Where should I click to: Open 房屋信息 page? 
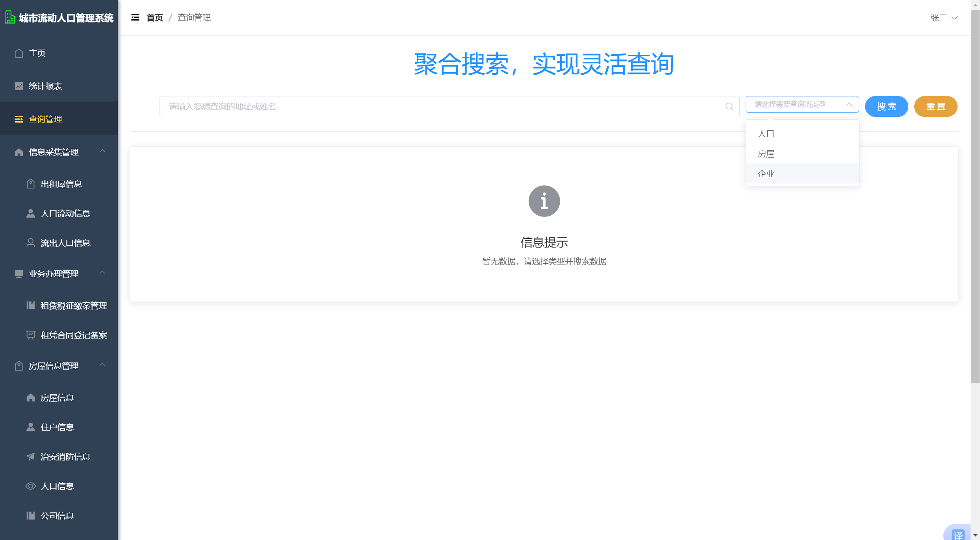[59, 398]
